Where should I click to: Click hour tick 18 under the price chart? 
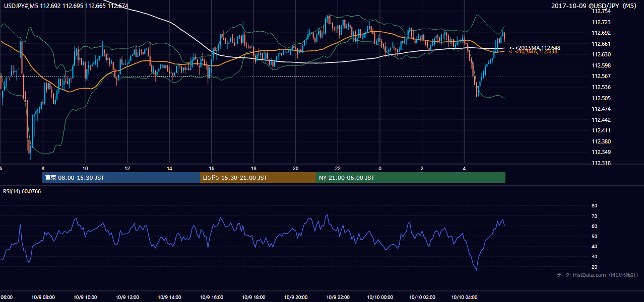253,169
